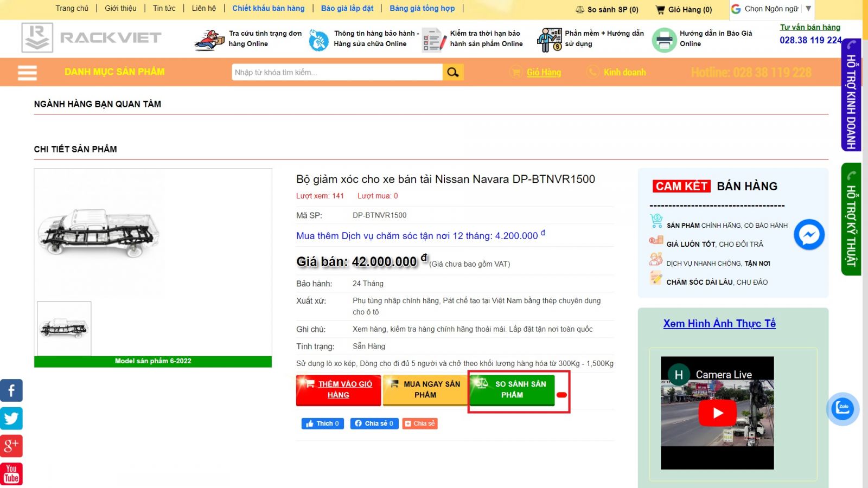Open the Google Plus sidebar icon
The height and width of the screenshot is (488, 868).
tap(11, 446)
